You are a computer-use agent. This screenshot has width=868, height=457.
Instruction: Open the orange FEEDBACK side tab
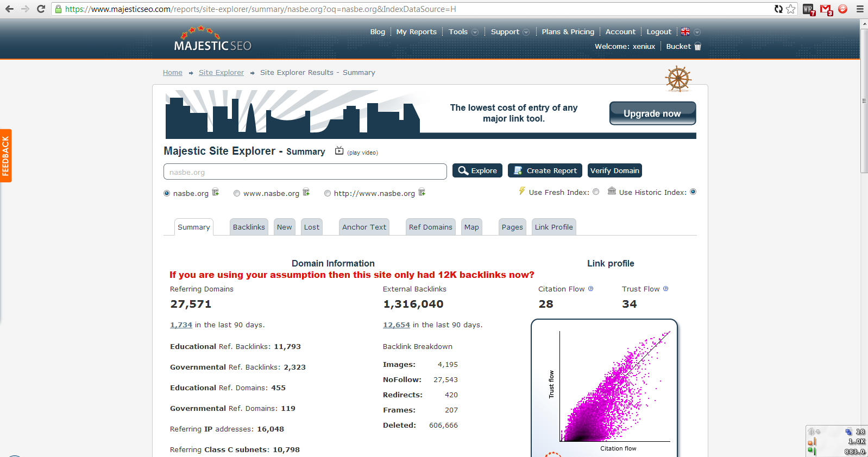coord(6,156)
